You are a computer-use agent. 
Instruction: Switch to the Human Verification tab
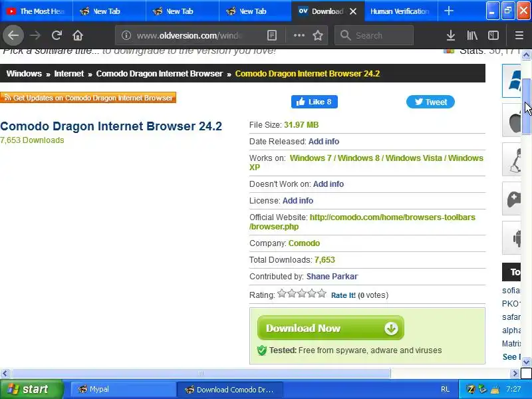tap(401, 11)
